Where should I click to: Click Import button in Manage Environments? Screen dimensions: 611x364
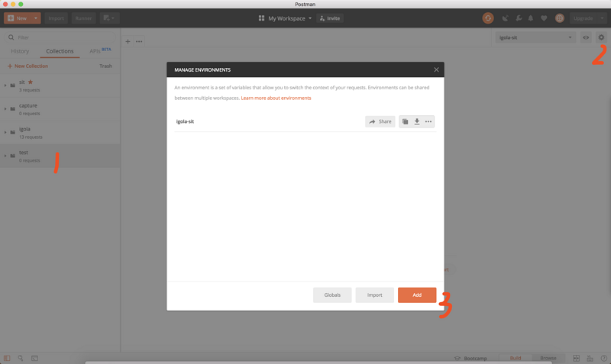[x=374, y=295]
